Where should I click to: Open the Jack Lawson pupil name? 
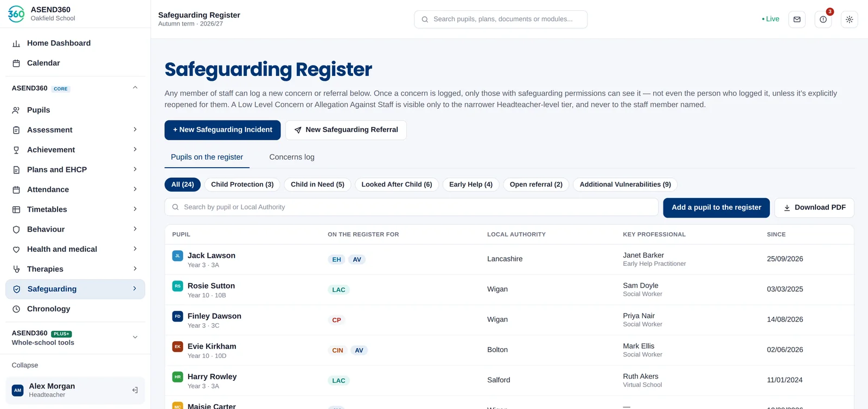coord(212,255)
